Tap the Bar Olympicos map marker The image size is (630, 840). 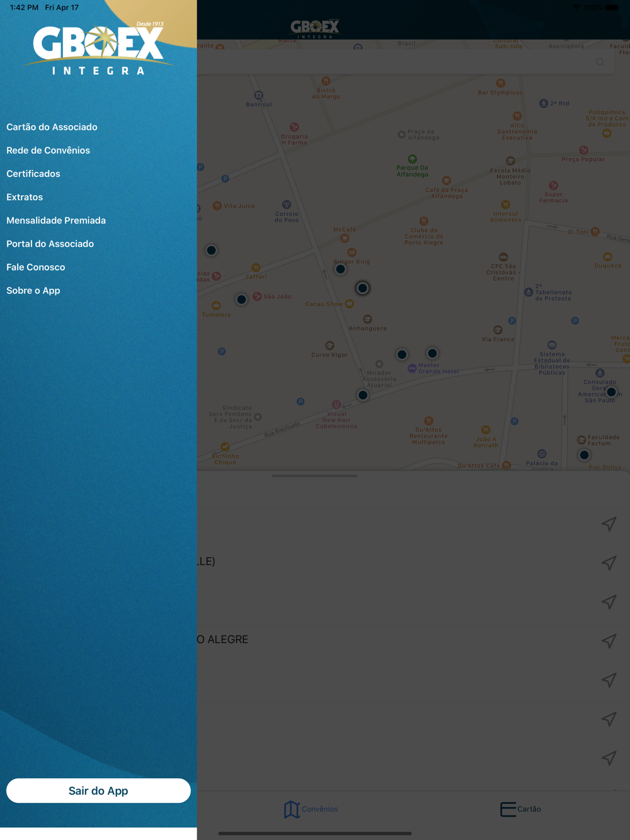point(500,83)
